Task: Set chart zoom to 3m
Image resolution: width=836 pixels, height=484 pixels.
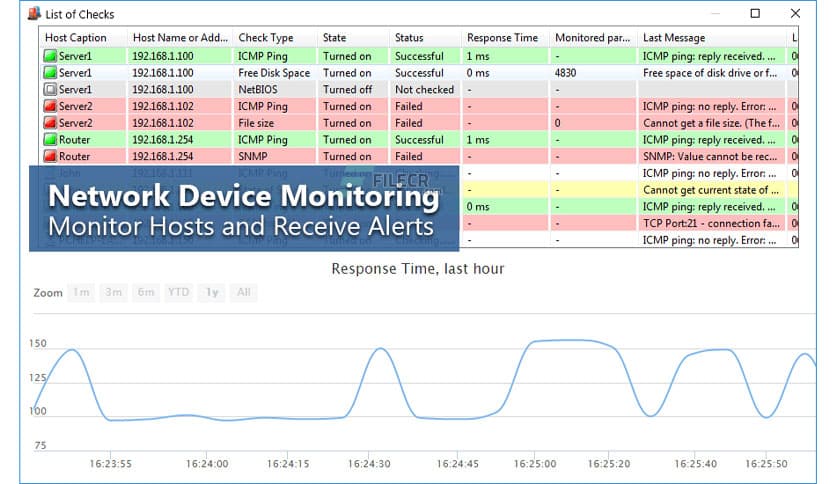Action: 114,292
